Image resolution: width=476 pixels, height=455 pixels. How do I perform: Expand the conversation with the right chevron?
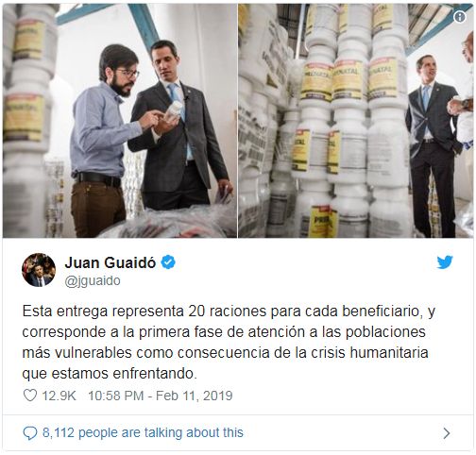pyautogui.click(x=447, y=433)
